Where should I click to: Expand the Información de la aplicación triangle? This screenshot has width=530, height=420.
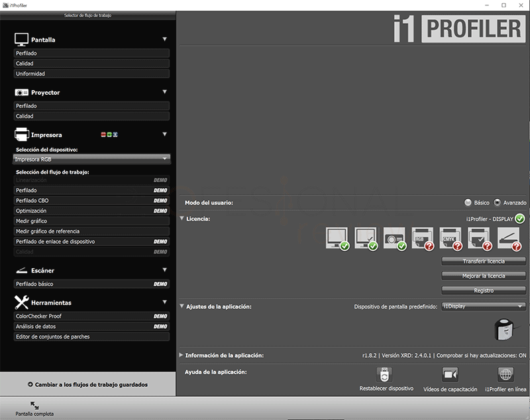[181, 355]
